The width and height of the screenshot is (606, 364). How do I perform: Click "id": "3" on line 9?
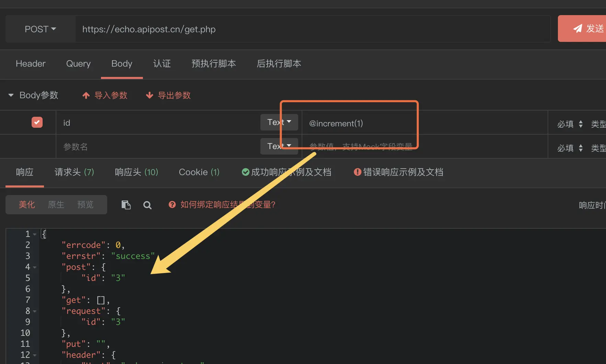point(103,322)
